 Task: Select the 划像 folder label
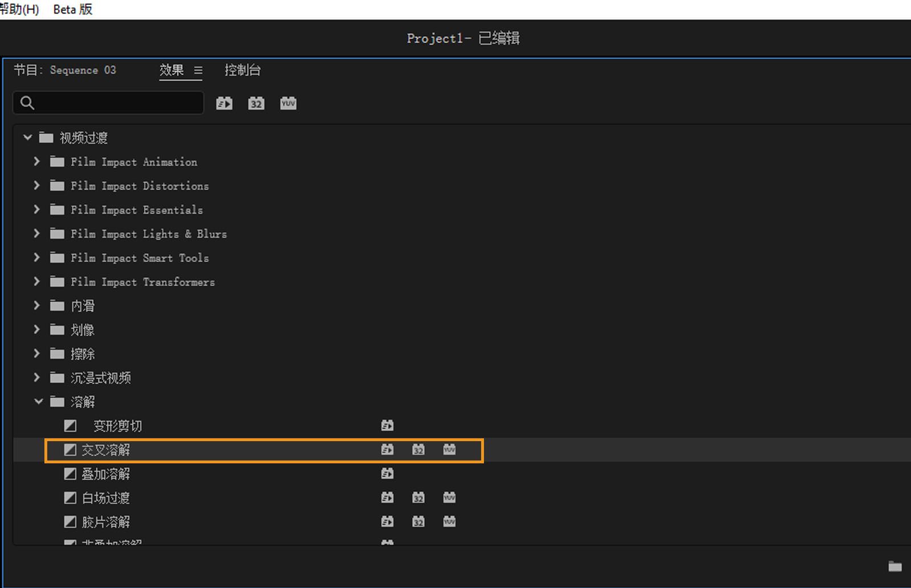tap(83, 330)
